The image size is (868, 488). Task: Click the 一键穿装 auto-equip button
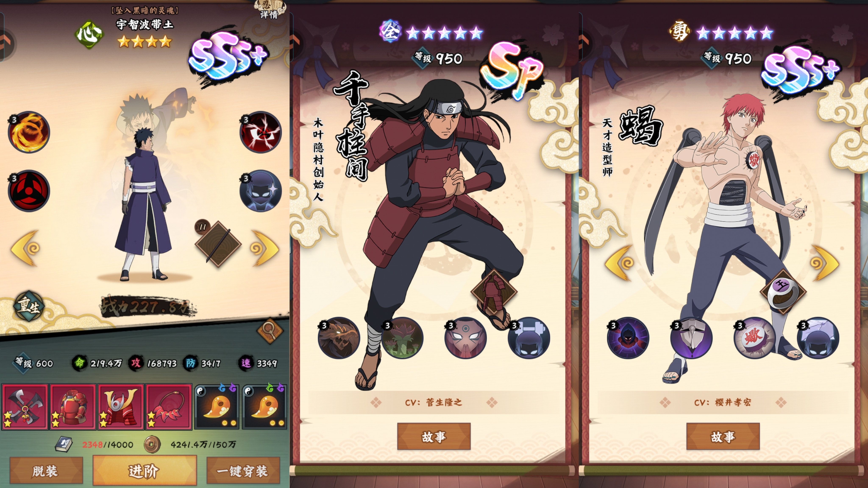pyautogui.click(x=243, y=470)
